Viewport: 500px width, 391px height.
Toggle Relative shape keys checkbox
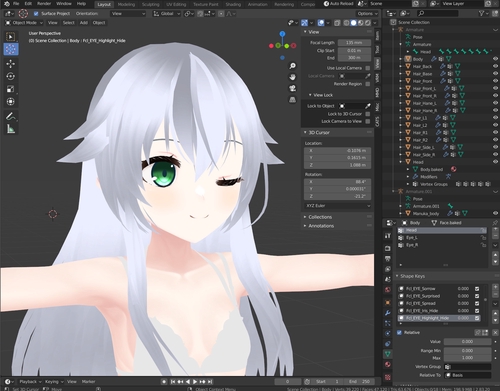tap(399, 333)
